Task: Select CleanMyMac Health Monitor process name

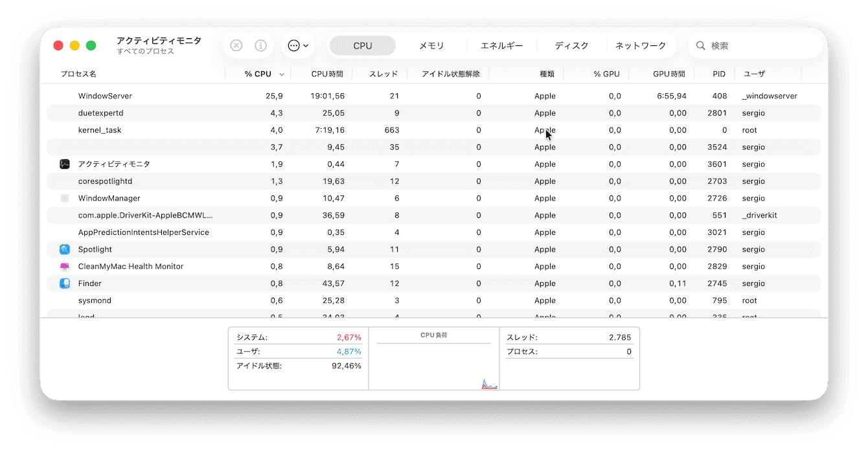Action: pyautogui.click(x=131, y=266)
